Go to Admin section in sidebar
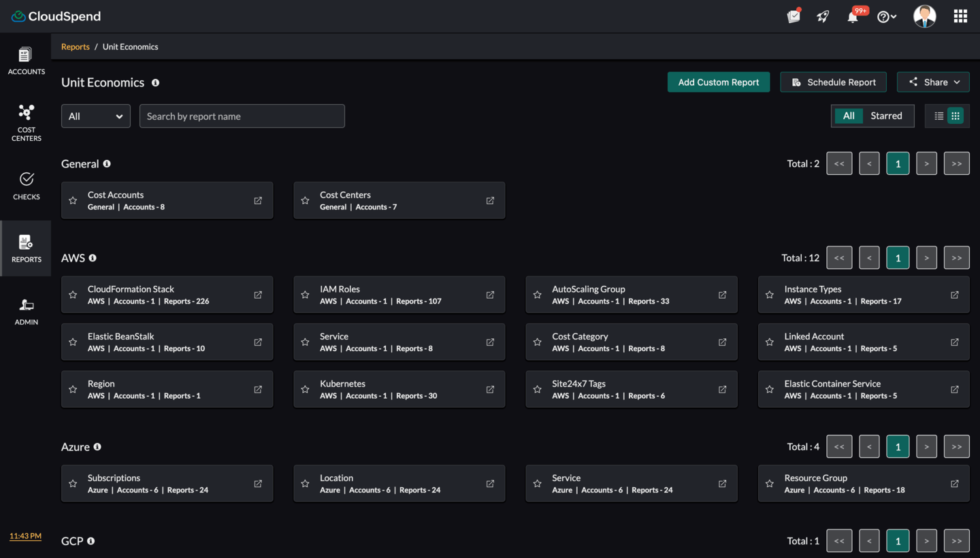 (x=26, y=312)
